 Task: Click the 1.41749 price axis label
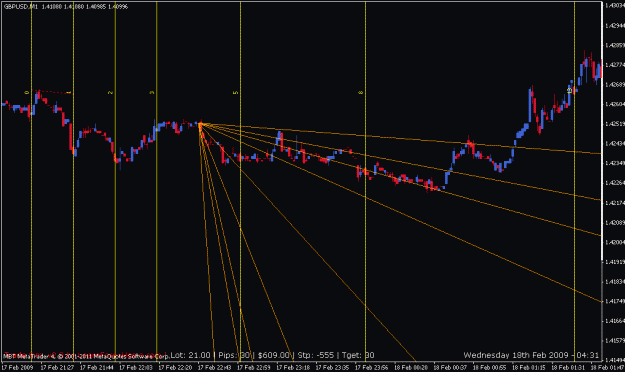click(x=615, y=301)
